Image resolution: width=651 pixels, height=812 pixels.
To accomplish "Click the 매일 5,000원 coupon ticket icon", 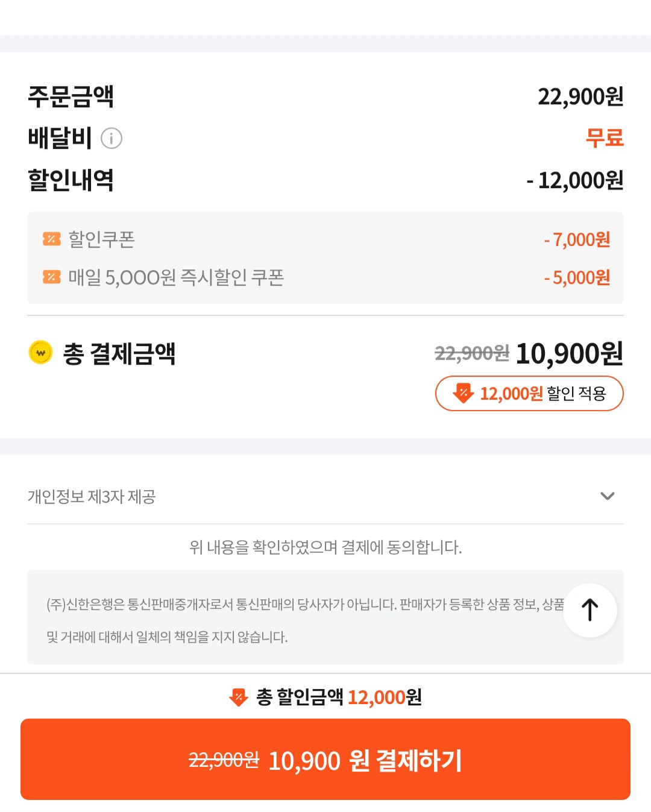I will coord(51,277).
